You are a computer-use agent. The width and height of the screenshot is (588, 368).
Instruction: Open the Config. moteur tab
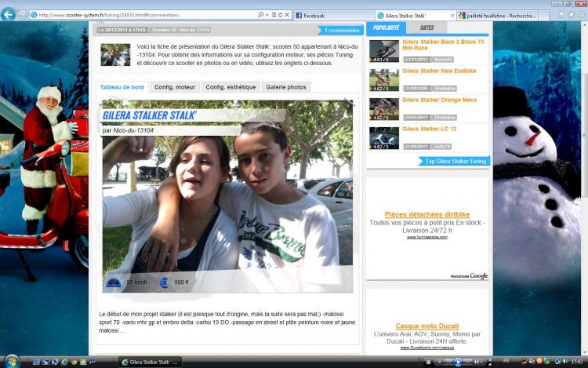(x=175, y=87)
